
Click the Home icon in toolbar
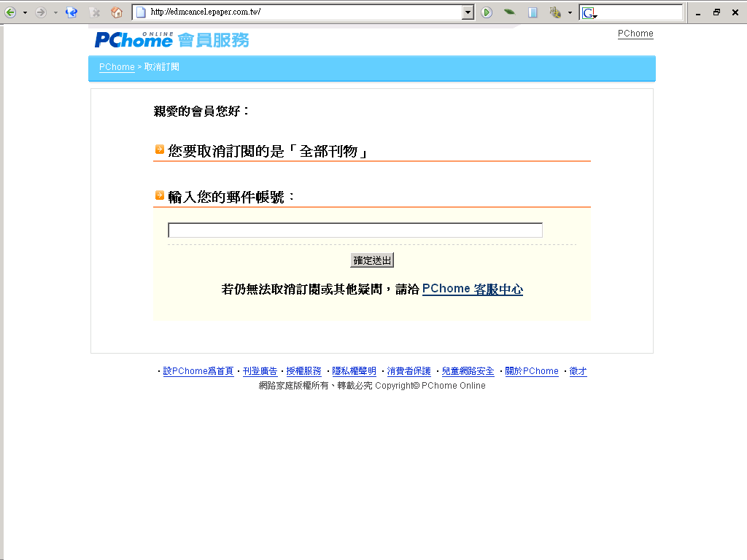[x=117, y=12]
